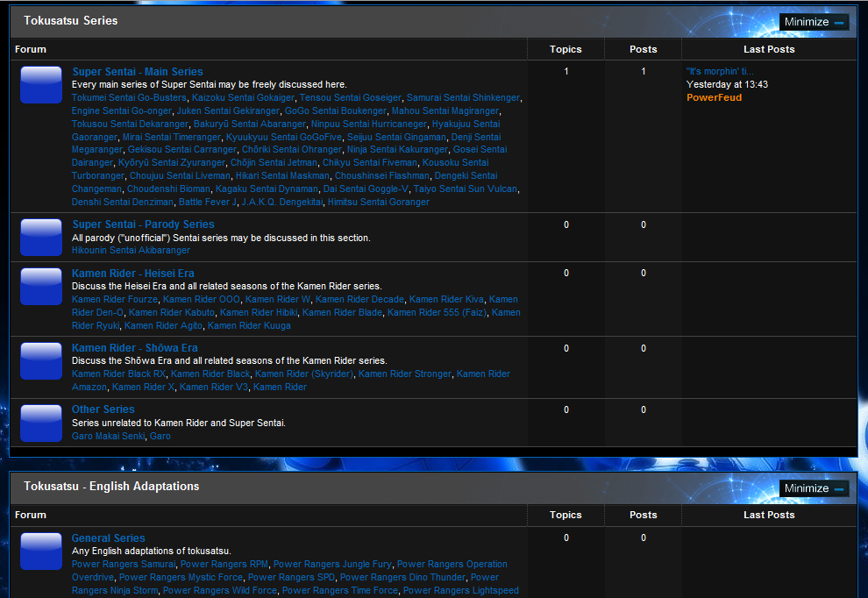Click the Kamen Rider - Shōwa Era forum icon
Image resolution: width=868 pixels, height=598 pixels.
click(41, 361)
